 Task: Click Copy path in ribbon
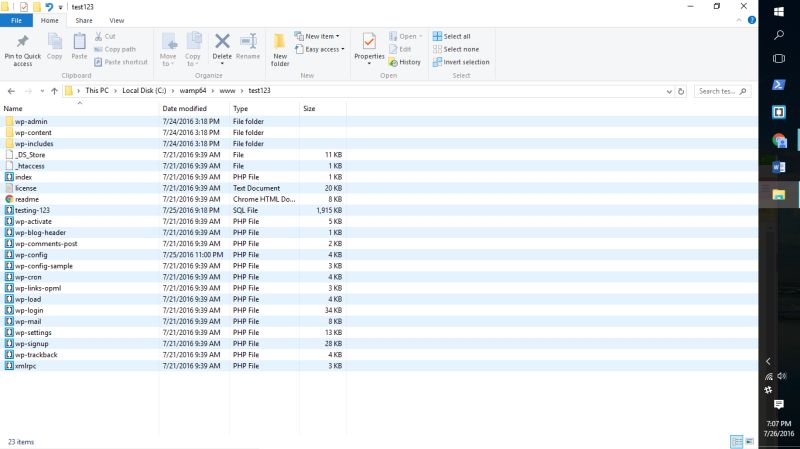click(115, 49)
